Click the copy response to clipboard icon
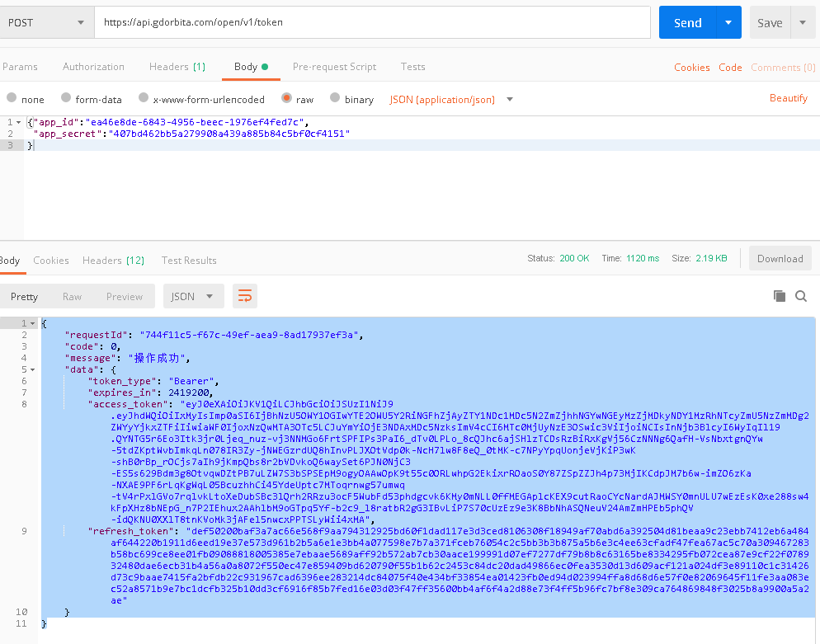This screenshot has height=644, width=820. coord(779,296)
